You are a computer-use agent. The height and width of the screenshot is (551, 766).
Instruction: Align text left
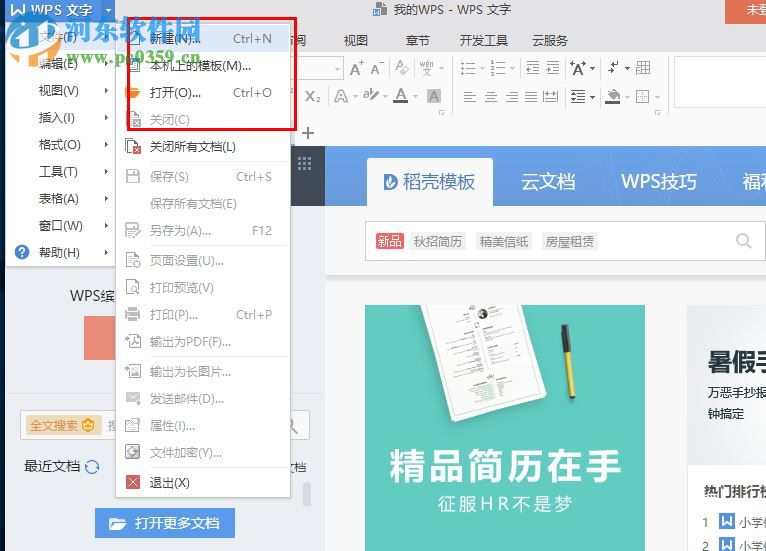pyautogui.click(x=469, y=97)
